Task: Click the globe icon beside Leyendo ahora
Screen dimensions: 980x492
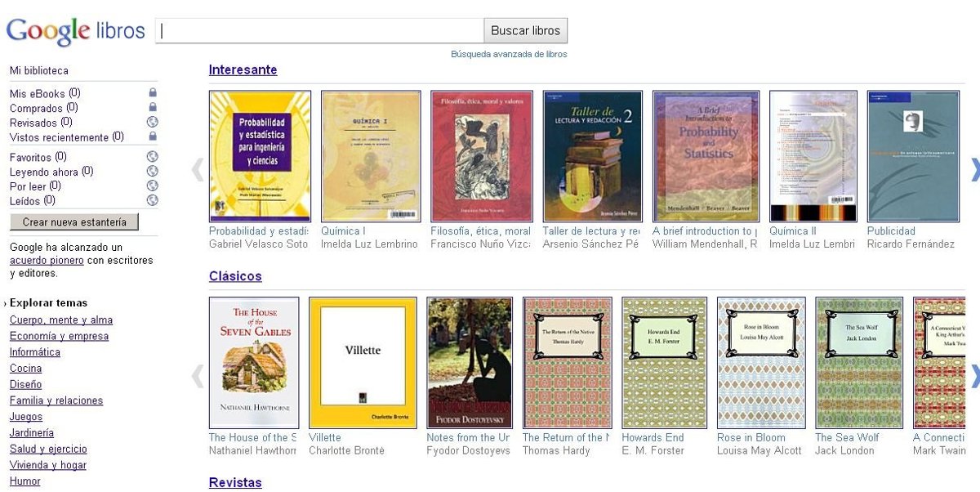Action: 152,172
